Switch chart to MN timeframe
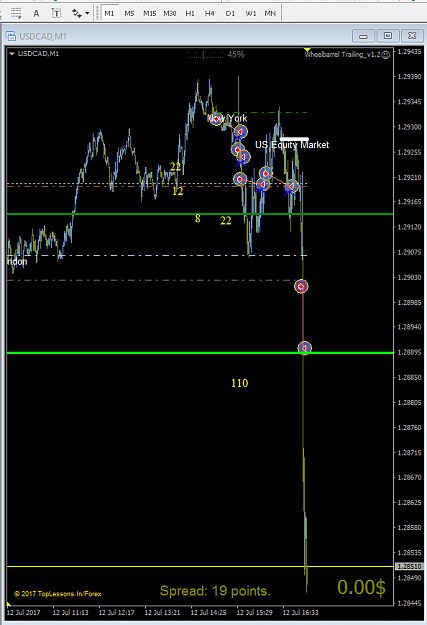427x625 pixels. [x=270, y=13]
